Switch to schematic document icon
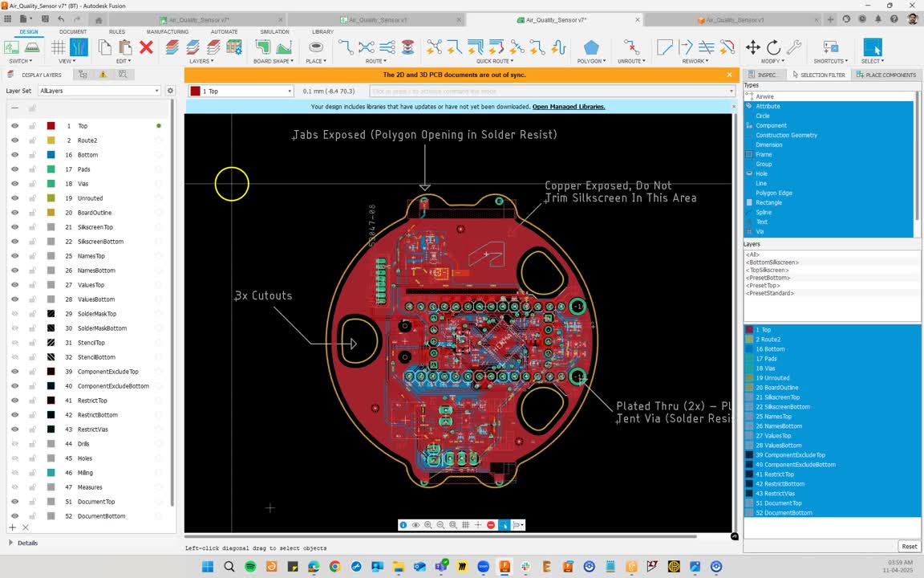Screen dimensions: 924x578 pyautogui.click(x=11, y=47)
